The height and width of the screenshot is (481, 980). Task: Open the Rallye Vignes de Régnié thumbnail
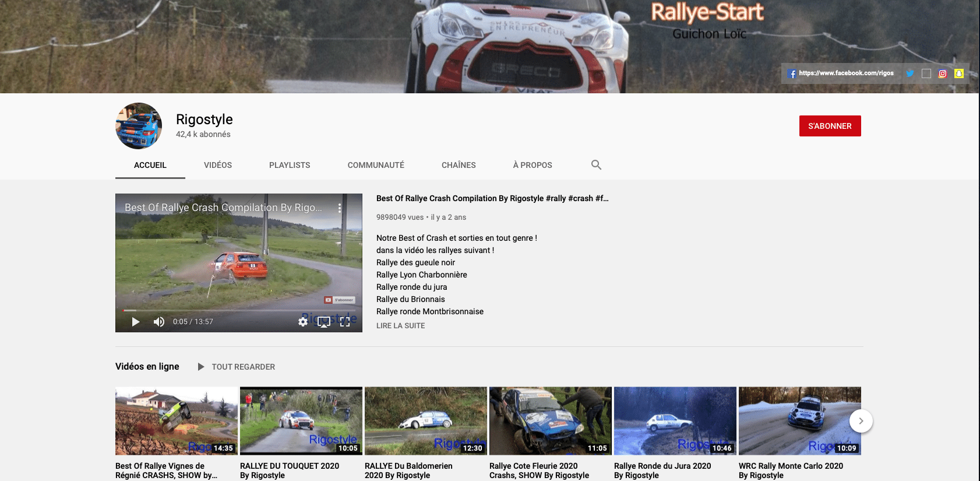pyautogui.click(x=177, y=421)
